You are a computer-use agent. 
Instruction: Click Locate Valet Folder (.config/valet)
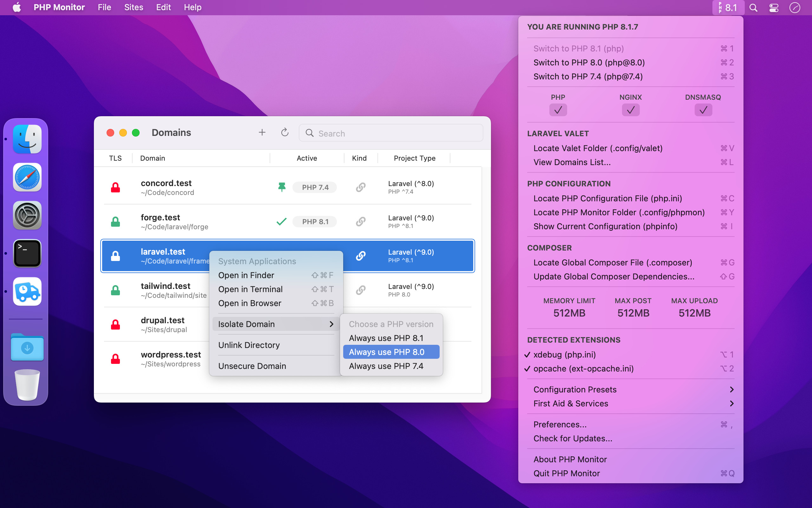click(631, 148)
